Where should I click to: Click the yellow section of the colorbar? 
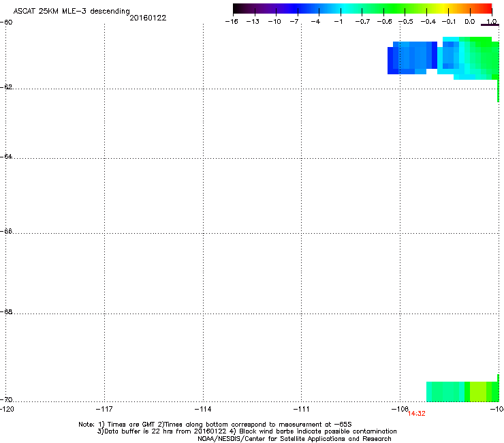coord(445,8)
